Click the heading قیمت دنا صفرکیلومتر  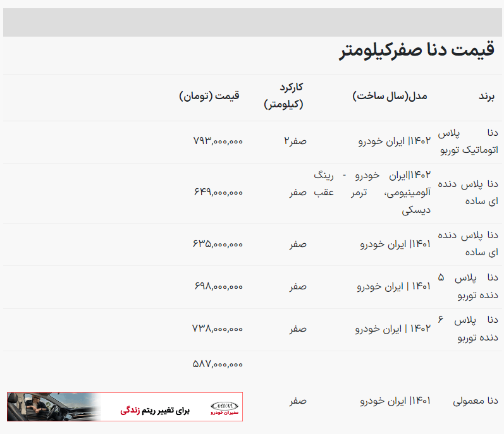(417, 51)
